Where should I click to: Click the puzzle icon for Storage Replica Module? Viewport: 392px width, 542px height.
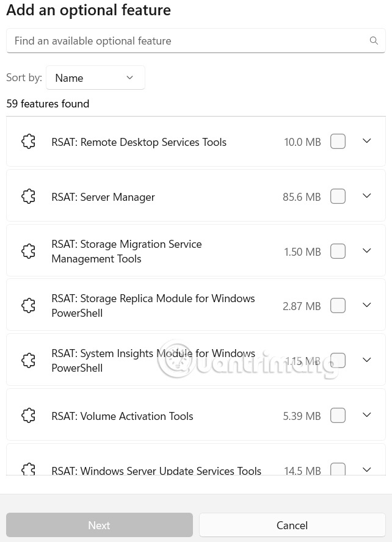click(x=28, y=305)
